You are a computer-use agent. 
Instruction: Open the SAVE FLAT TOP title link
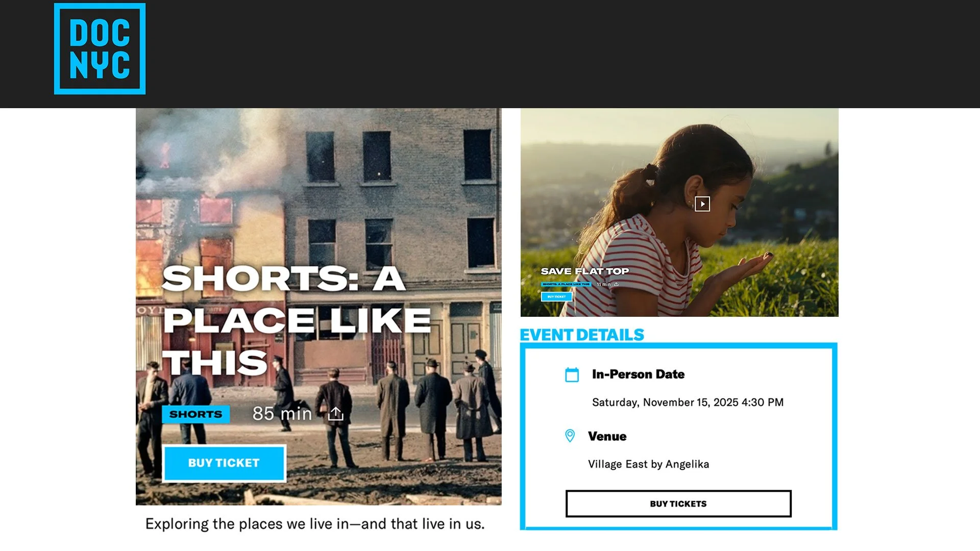(x=585, y=271)
